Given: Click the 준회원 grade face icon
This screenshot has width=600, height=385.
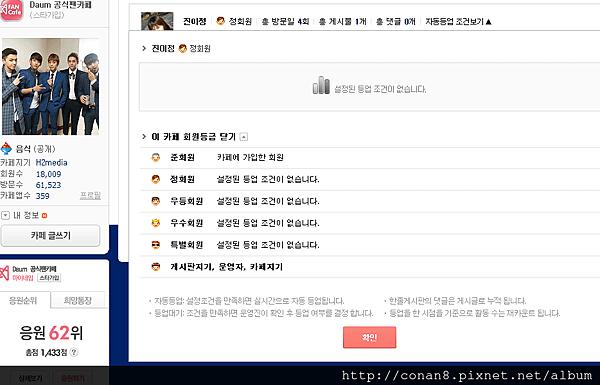Looking at the screenshot, I should tap(156, 157).
